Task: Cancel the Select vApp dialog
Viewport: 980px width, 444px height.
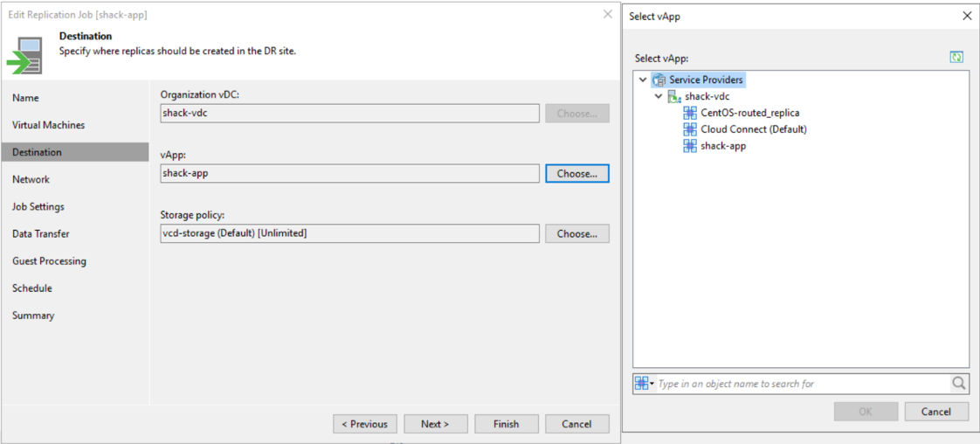Action: coord(936,411)
